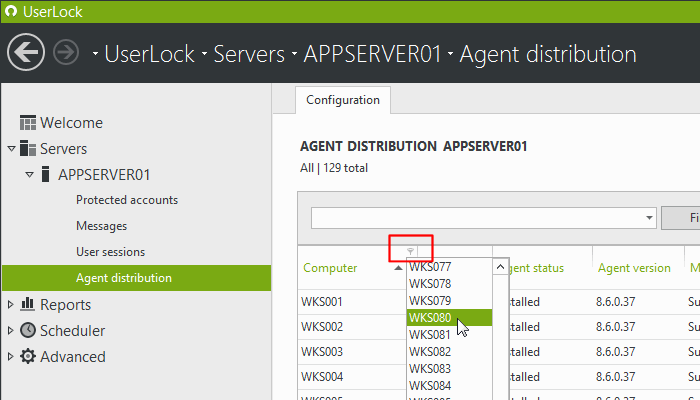Select the WKS004 table row cell
Screen dimensions: 700x400
pos(321,377)
